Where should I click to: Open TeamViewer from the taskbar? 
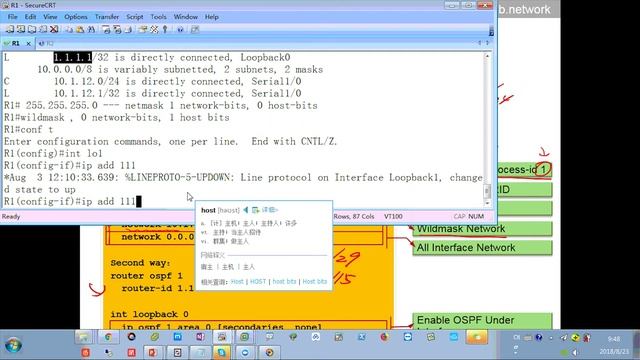407,337
